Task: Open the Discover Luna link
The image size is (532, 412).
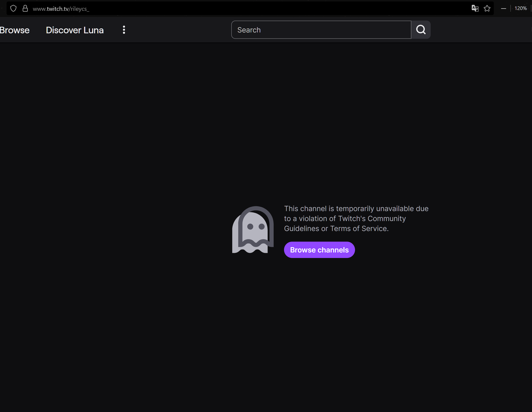Action: pos(75,30)
